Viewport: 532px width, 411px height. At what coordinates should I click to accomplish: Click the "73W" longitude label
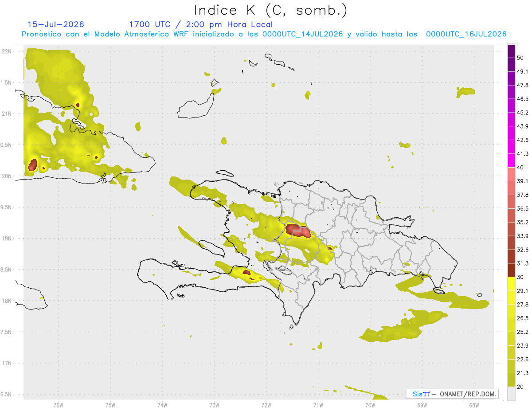[214, 405]
